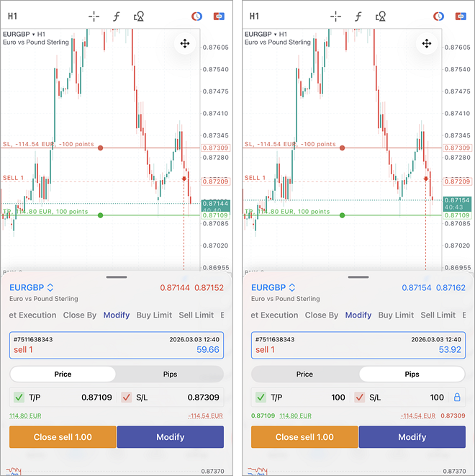The height and width of the screenshot is (476, 475).
Task: Click S/L price field 0.87309
Action: point(203,397)
